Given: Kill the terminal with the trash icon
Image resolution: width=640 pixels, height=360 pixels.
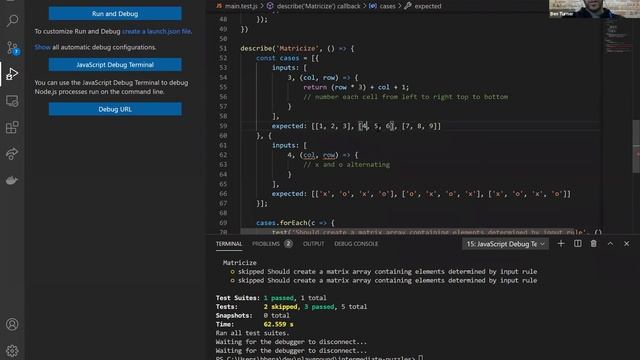Looking at the screenshot, I should (593, 244).
